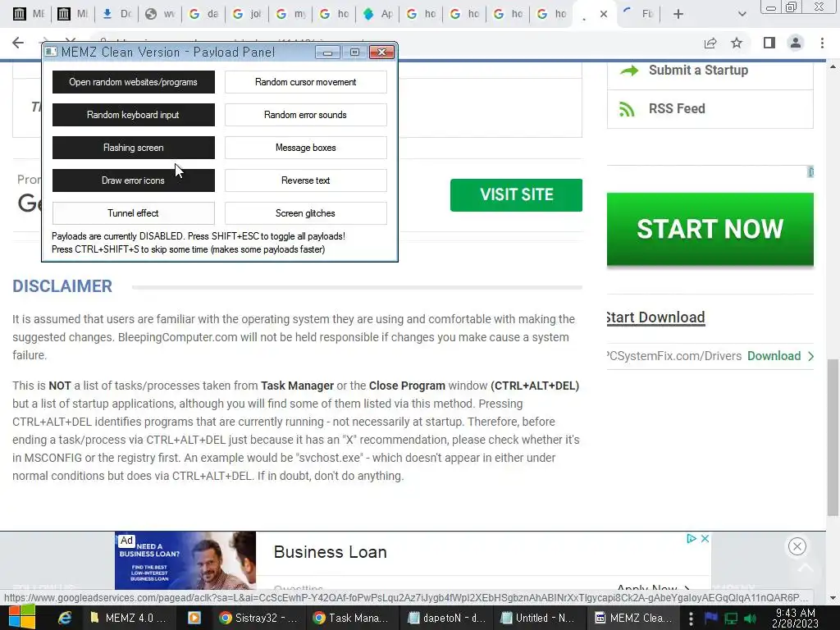Open Chrome three-dot menu
Viewport: 840px width, 630px height.
tap(822, 43)
